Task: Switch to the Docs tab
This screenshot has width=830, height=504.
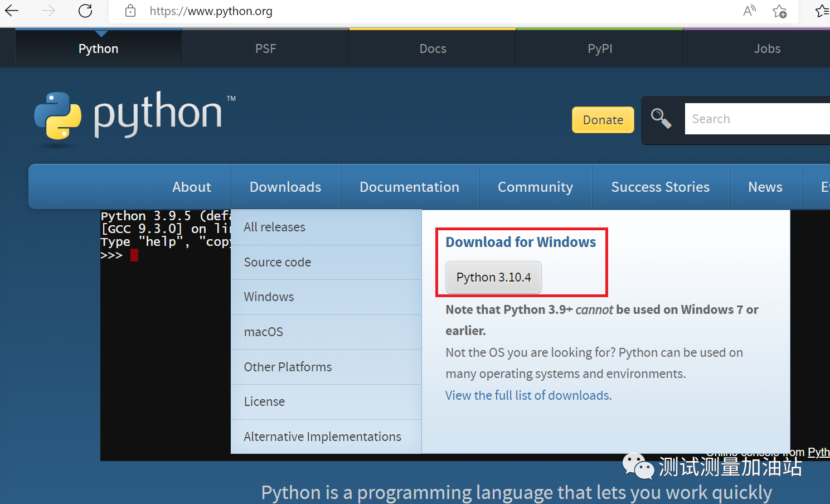Action: pyautogui.click(x=433, y=49)
